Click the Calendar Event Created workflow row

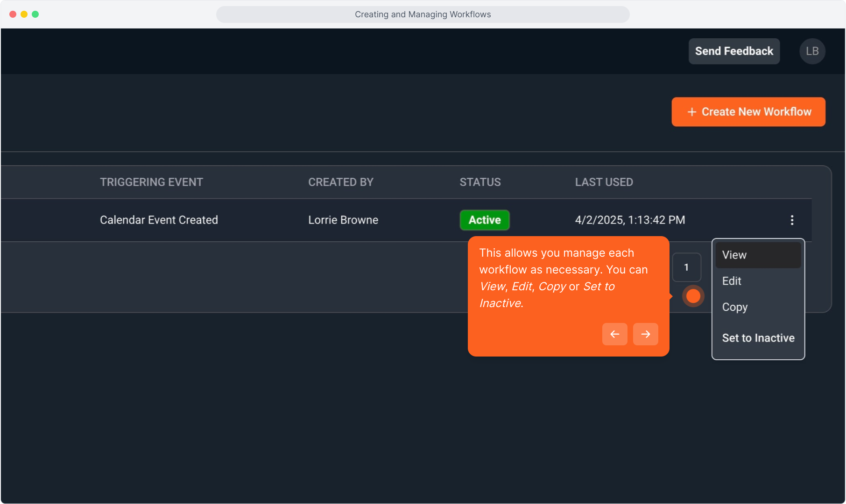[x=159, y=220]
